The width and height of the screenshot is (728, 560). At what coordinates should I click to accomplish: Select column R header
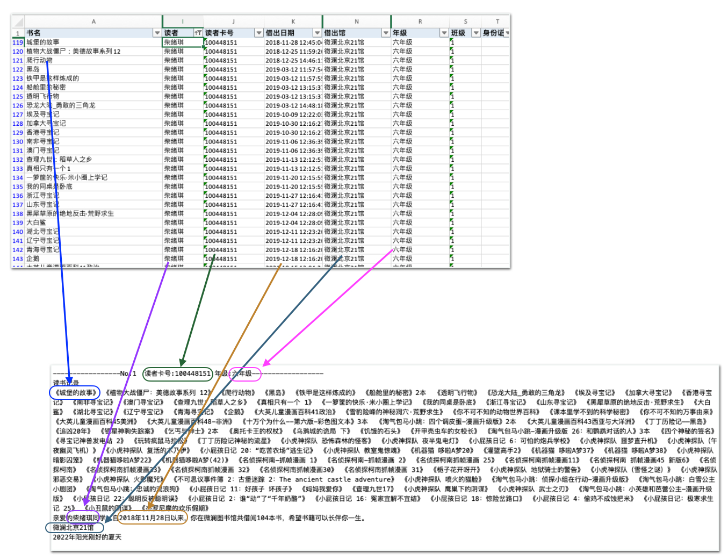(x=420, y=22)
